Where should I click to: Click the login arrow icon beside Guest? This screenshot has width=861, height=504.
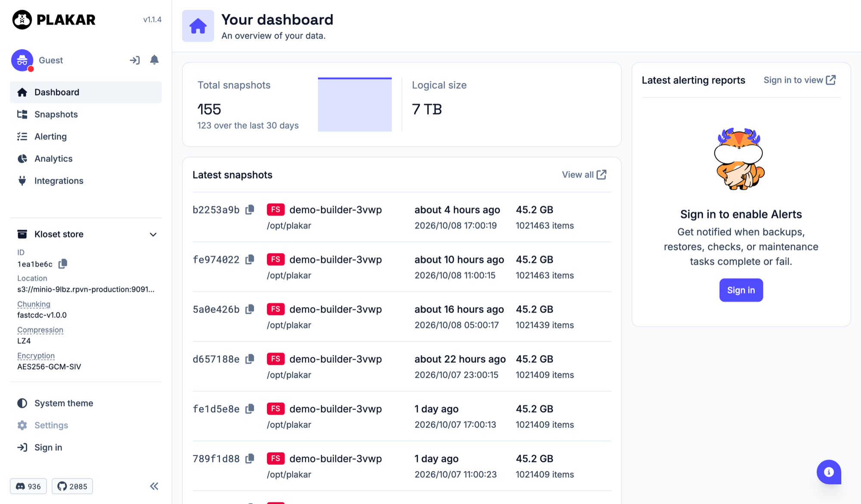(135, 60)
